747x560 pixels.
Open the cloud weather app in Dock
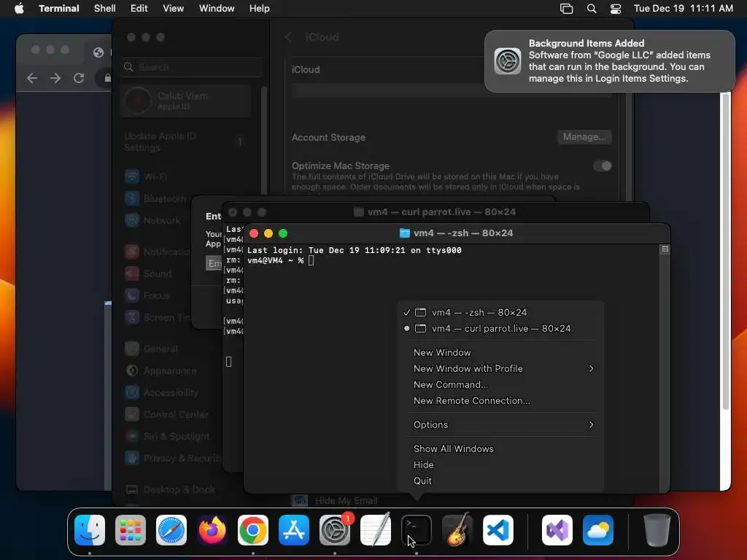(x=598, y=530)
